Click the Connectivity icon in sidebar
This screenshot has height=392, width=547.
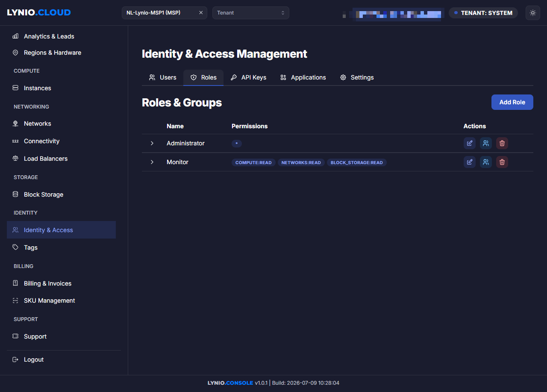(x=15, y=141)
